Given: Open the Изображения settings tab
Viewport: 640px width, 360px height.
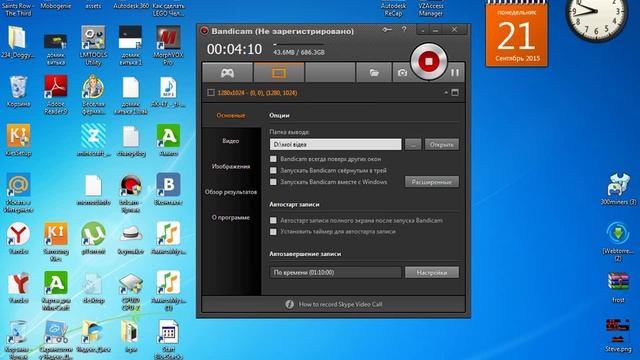Looking at the screenshot, I should tap(231, 167).
